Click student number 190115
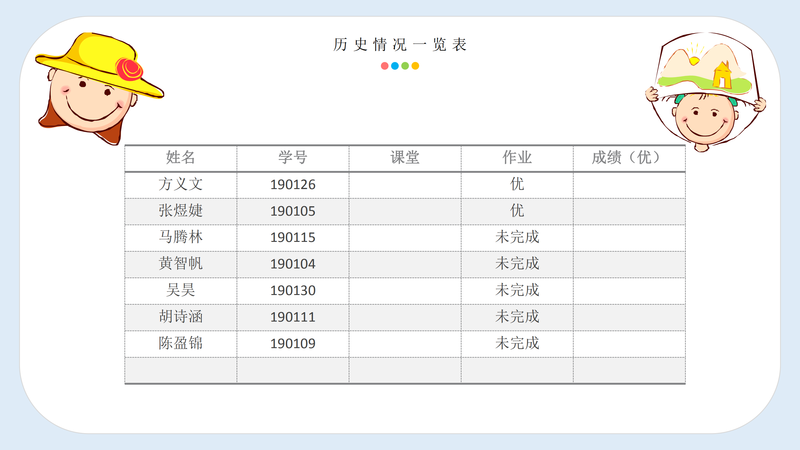The width and height of the screenshot is (800, 450). click(x=293, y=238)
